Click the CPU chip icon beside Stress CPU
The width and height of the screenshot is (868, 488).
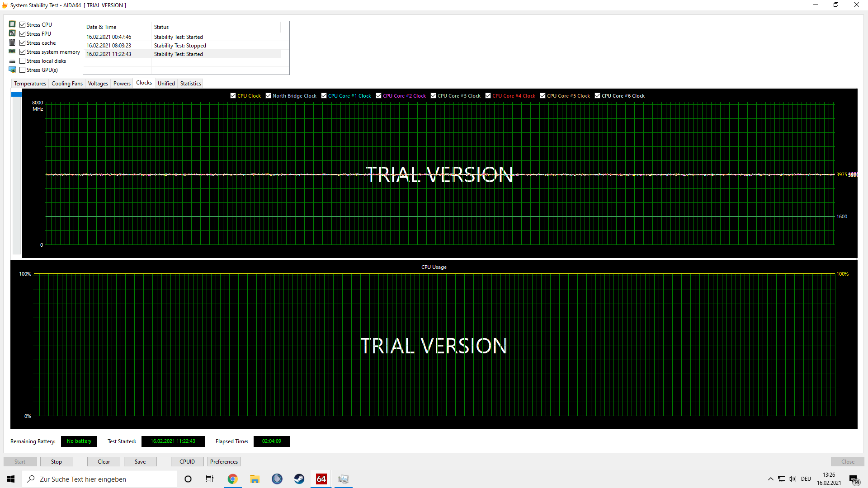(12, 24)
